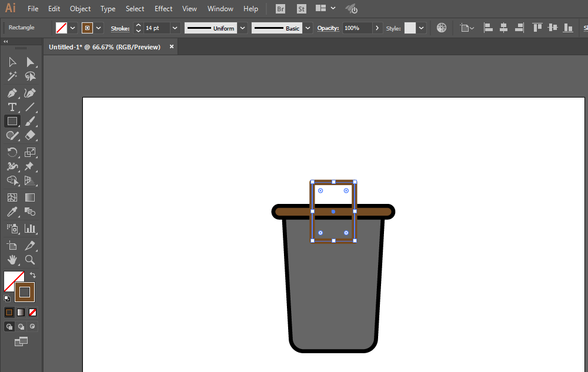588x372 pixels.
Task: Swap fill and stroke colors
Action: (33, 274)
